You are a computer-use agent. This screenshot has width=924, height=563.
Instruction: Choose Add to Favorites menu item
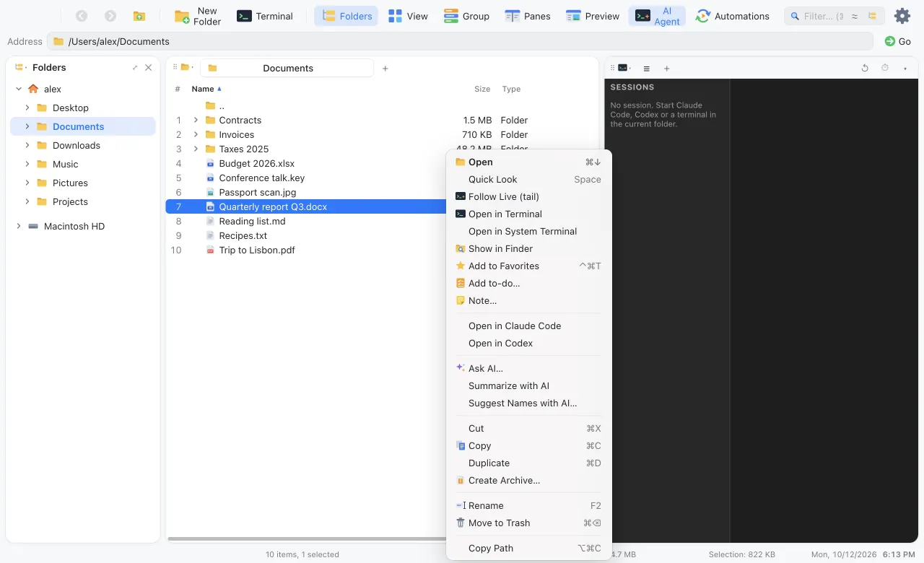(x=528, y=266)
